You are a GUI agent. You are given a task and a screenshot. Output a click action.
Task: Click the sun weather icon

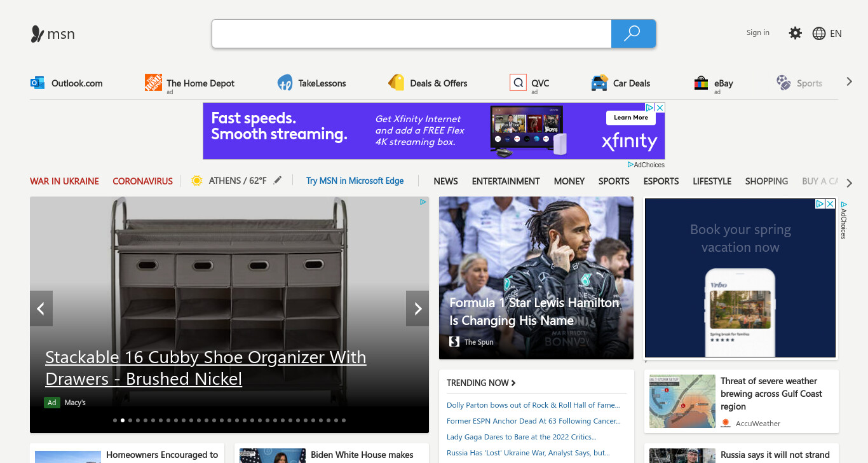point(197,181)
